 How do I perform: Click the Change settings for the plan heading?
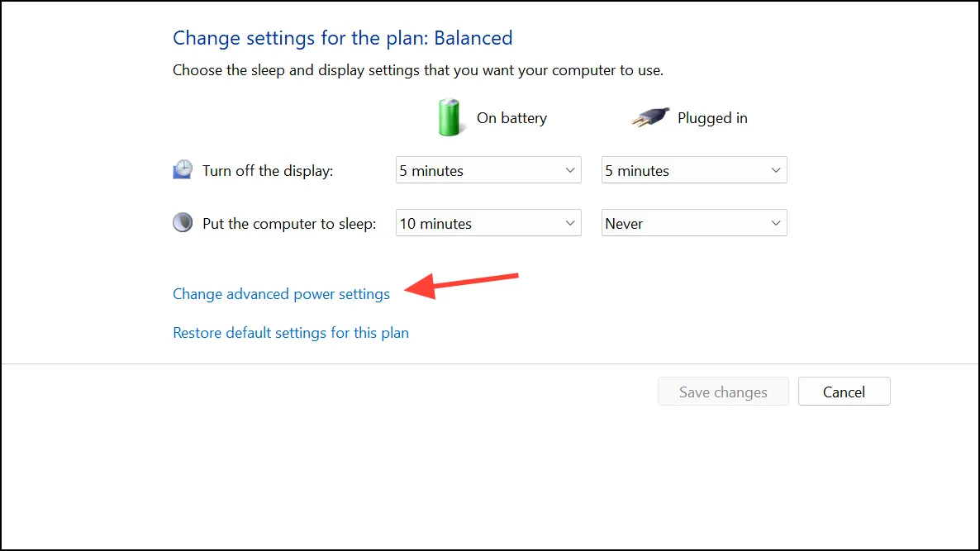(x=342, y=37)
